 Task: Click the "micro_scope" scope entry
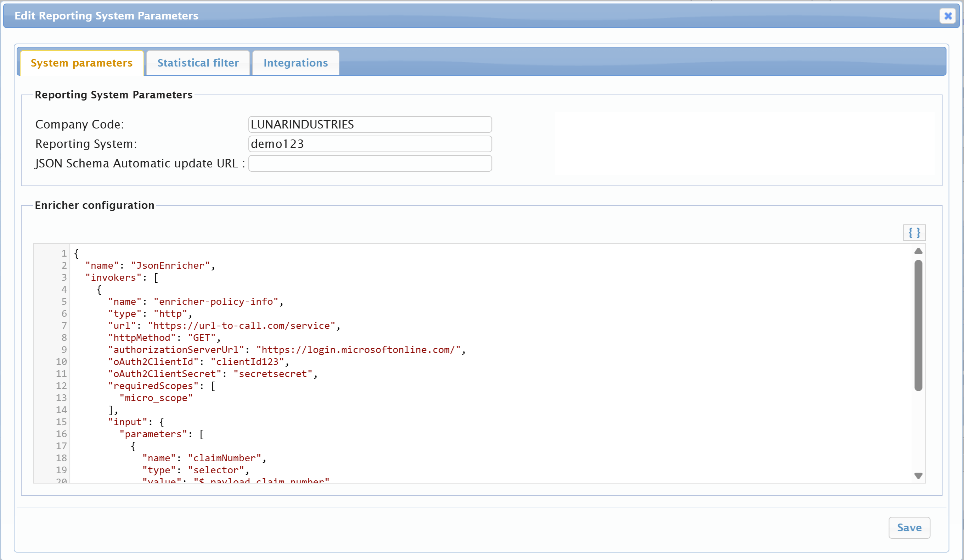click(x=156, y=398)
